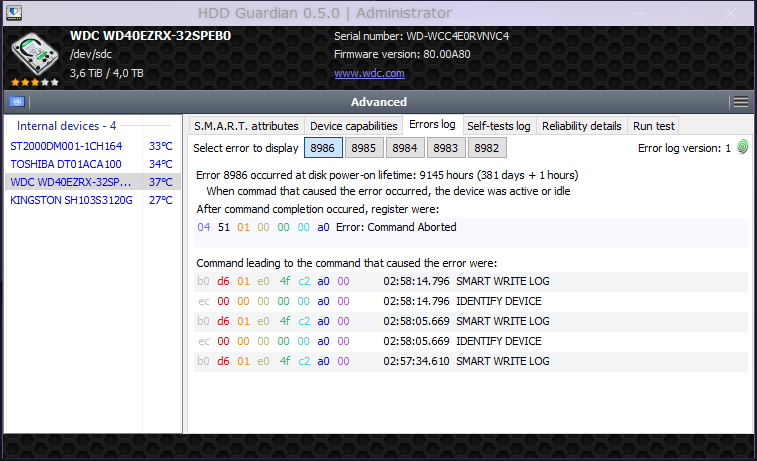Close the HDD Guardian window
This screenshot has height=461, width=757.
[731, 13]
